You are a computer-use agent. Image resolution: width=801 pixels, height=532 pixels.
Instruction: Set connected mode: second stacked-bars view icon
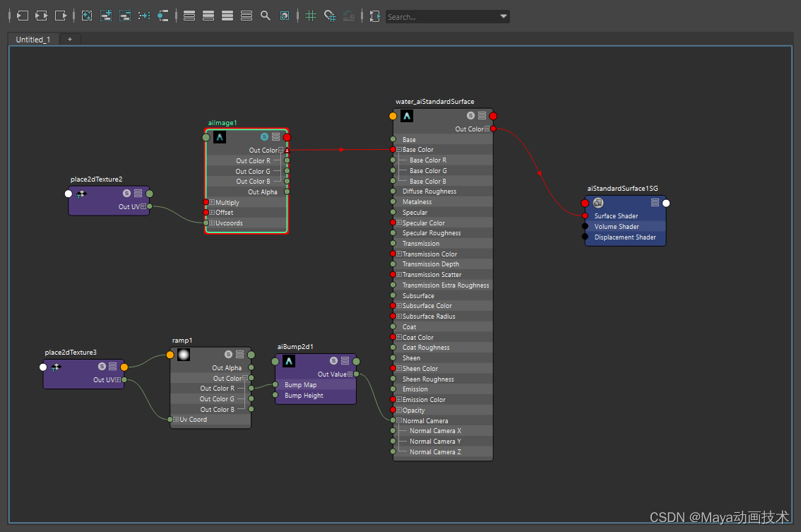point(208,16)
